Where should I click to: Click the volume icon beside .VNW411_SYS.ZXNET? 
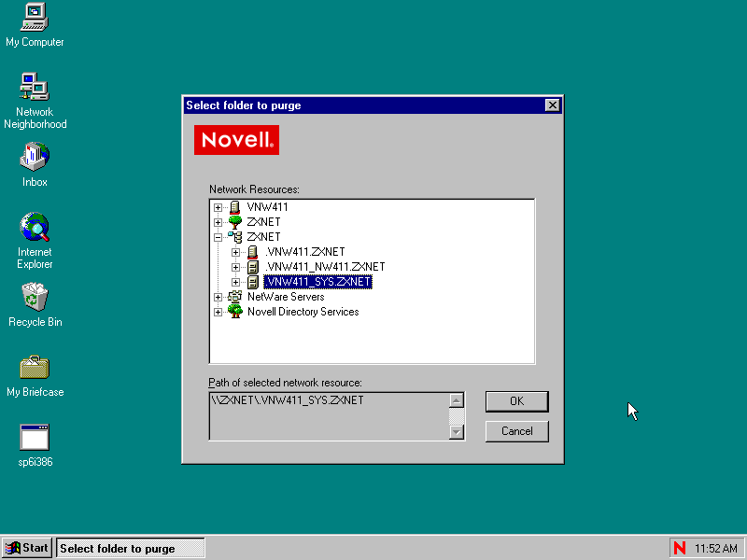point(253,282)
